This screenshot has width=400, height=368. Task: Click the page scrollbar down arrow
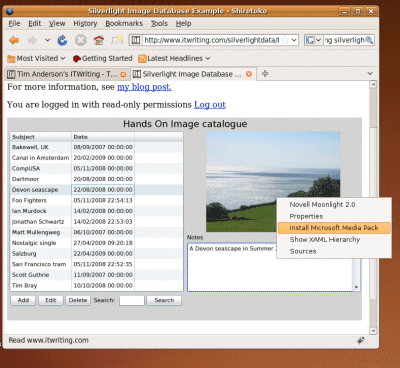coord(373,331)
